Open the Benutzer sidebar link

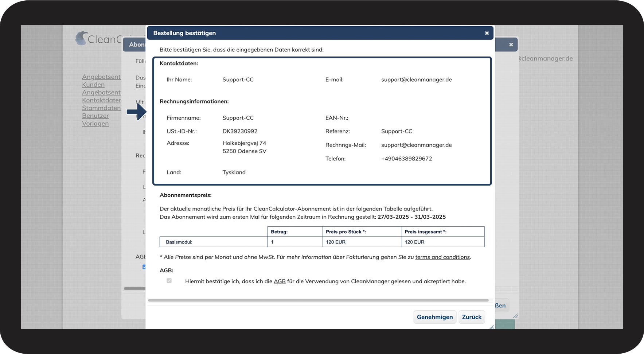95,116
